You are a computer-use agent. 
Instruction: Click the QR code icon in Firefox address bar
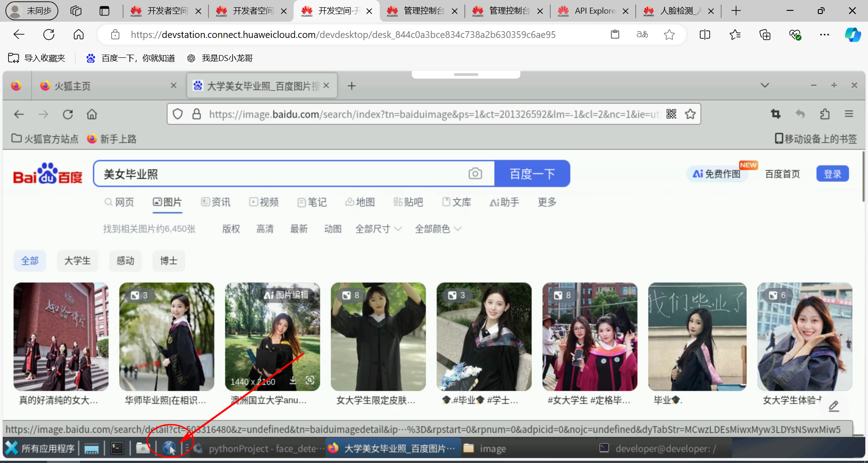tap(671, 114)
